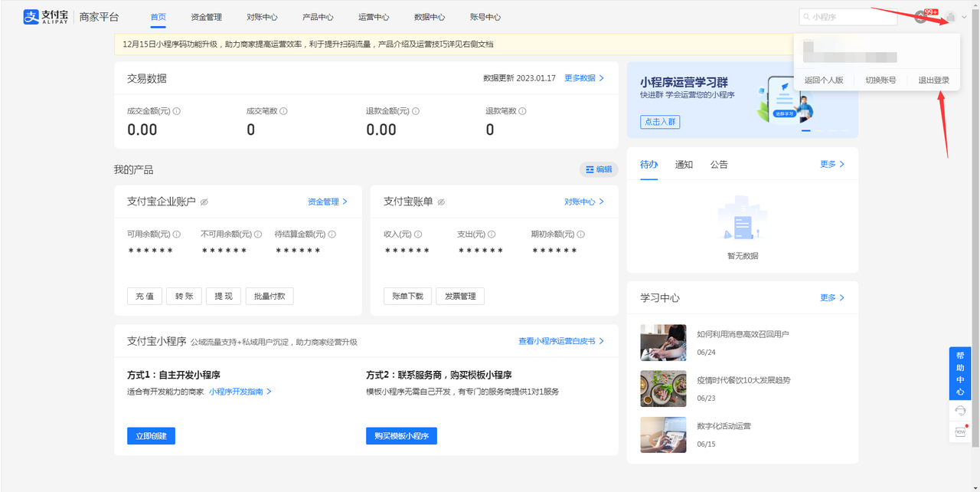Expand 更多数据 in the 交易数据 panel

tap(584, 78)
